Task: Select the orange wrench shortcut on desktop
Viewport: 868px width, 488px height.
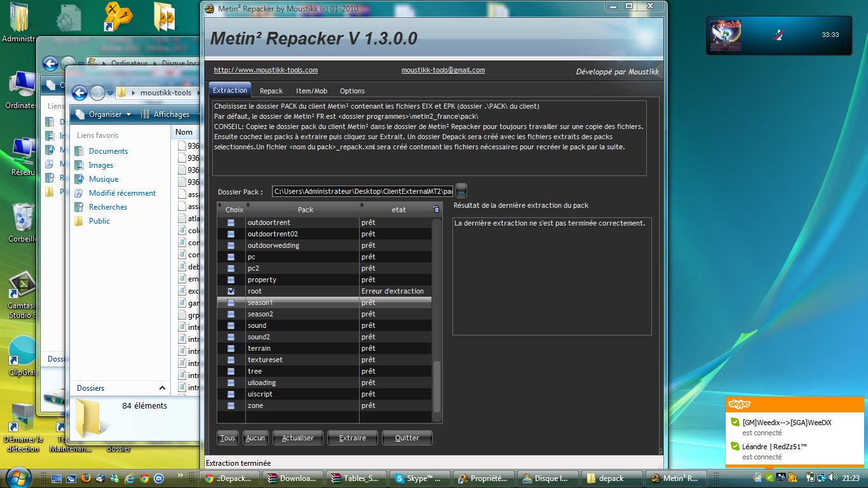Action: pos(118,17)
